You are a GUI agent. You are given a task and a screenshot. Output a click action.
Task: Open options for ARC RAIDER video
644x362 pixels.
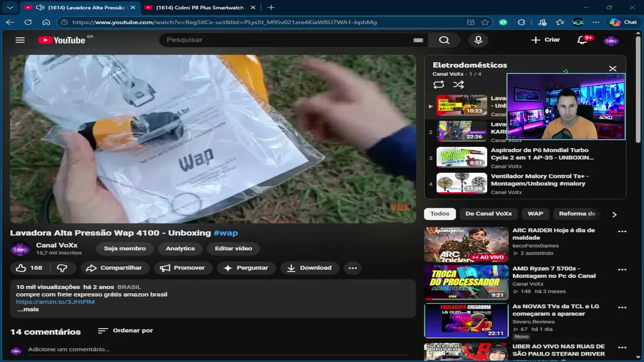[622, 231]
